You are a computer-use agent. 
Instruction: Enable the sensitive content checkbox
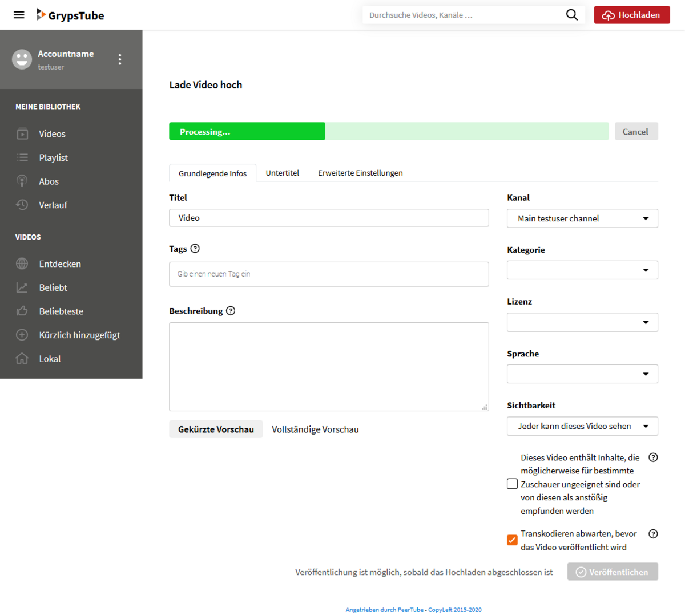(512, 484)
